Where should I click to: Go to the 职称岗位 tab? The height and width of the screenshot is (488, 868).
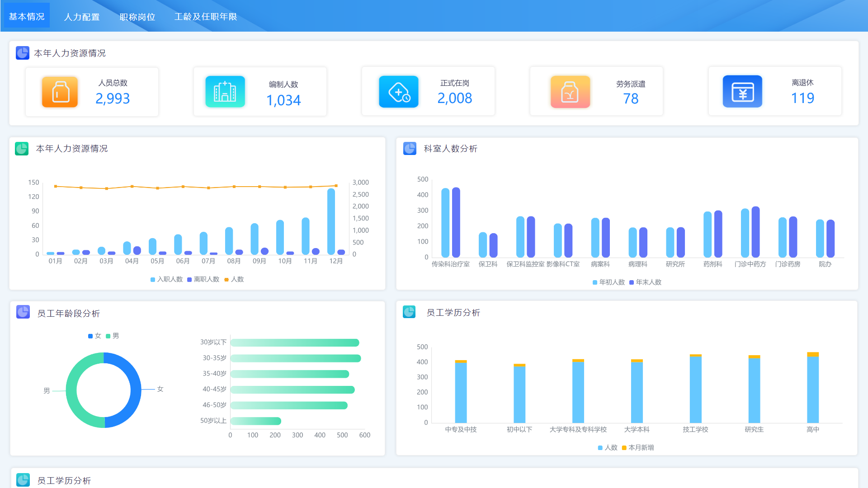pyautogui.click(x=137, y=17)
